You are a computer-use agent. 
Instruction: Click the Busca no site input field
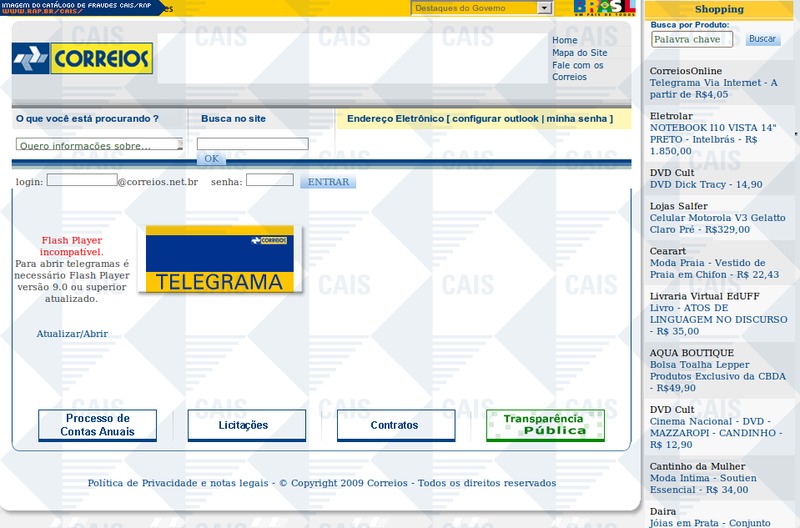pos(252,144)
